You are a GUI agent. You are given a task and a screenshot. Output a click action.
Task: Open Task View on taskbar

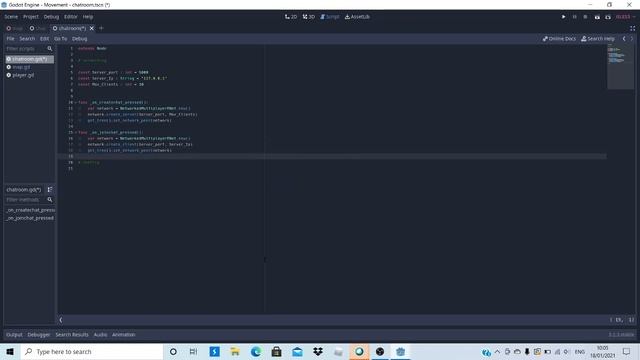click(193, 351)
